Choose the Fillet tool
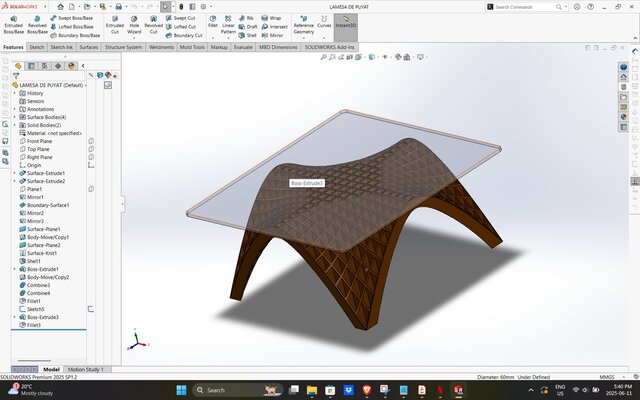 click(213, 23)
